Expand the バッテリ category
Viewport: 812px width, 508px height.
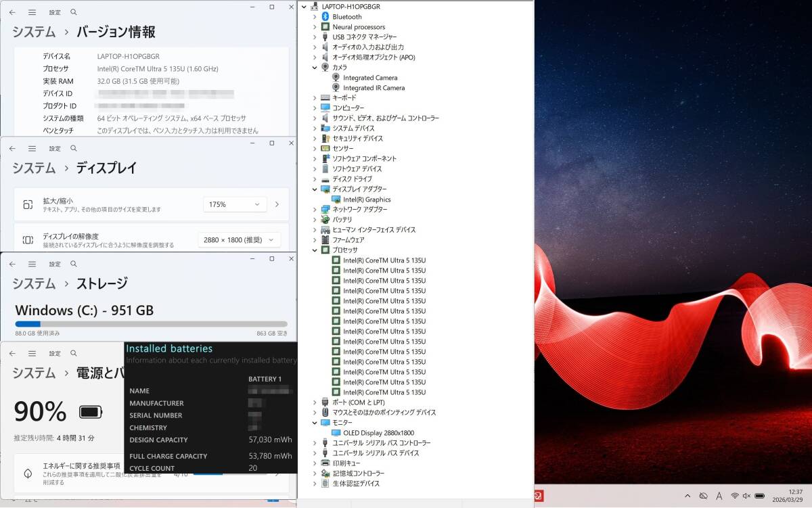(x=315, y=220)
